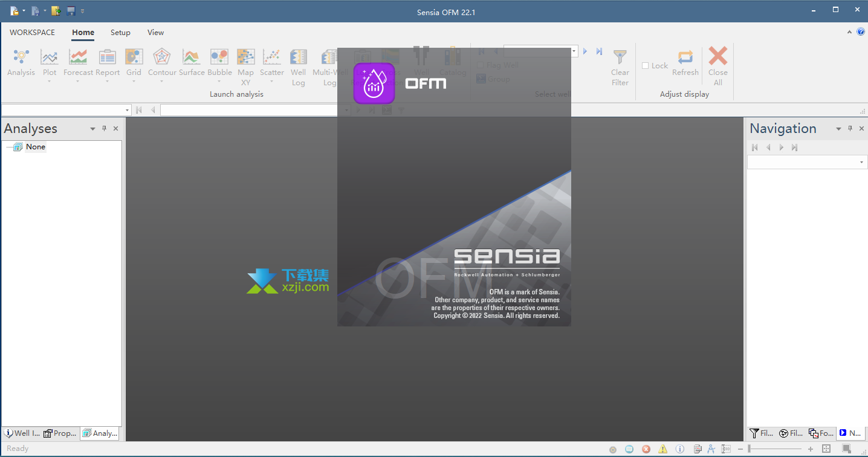This screenshot has width=868, height=457.
Task: Open the Customize Quick Access Toolbar arrow
Action: coord(83,11)
